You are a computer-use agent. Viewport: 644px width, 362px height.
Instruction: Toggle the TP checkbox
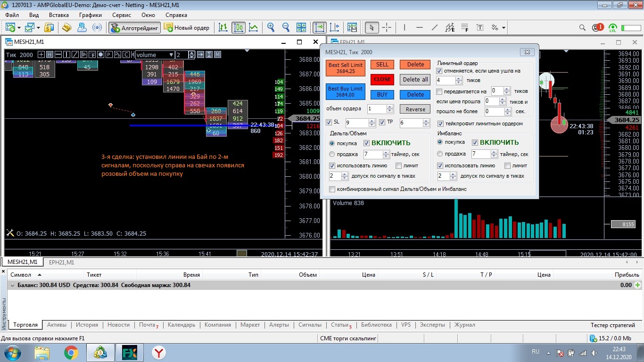pos(382,123)
